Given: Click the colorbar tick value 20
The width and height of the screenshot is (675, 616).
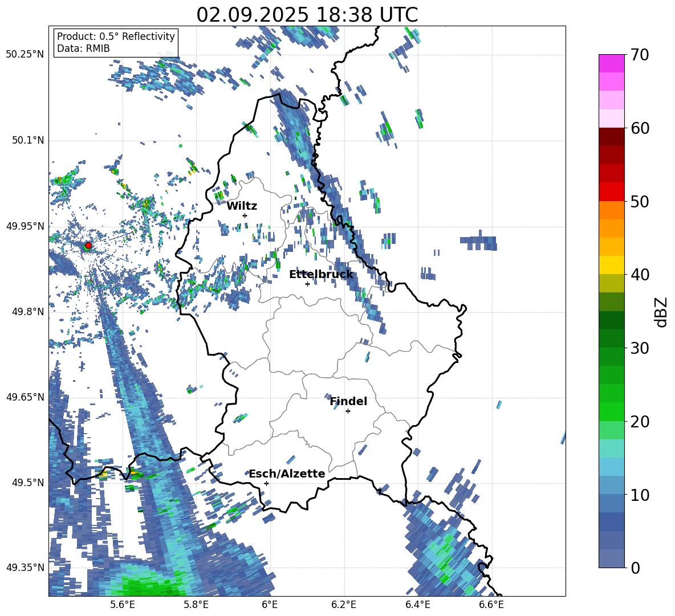Looking at the screenshot, I should 640,422.
